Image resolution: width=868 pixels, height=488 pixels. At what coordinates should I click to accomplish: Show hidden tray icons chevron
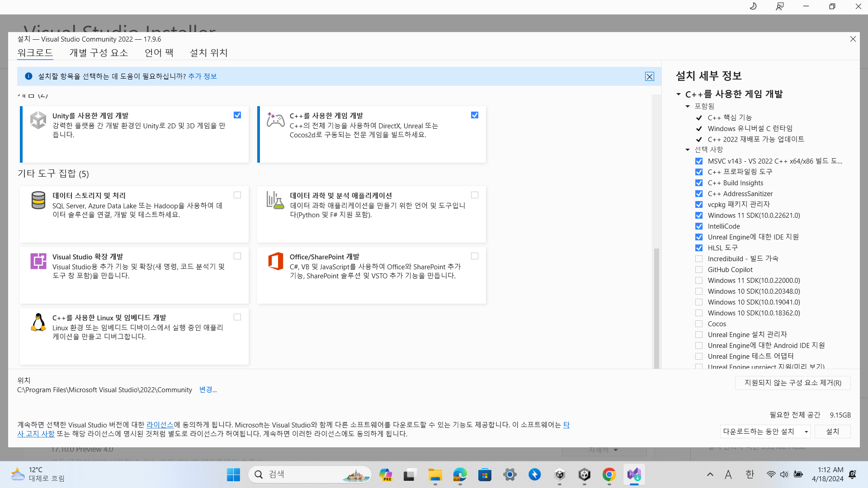pyautogui.click(x=710, y=474)
